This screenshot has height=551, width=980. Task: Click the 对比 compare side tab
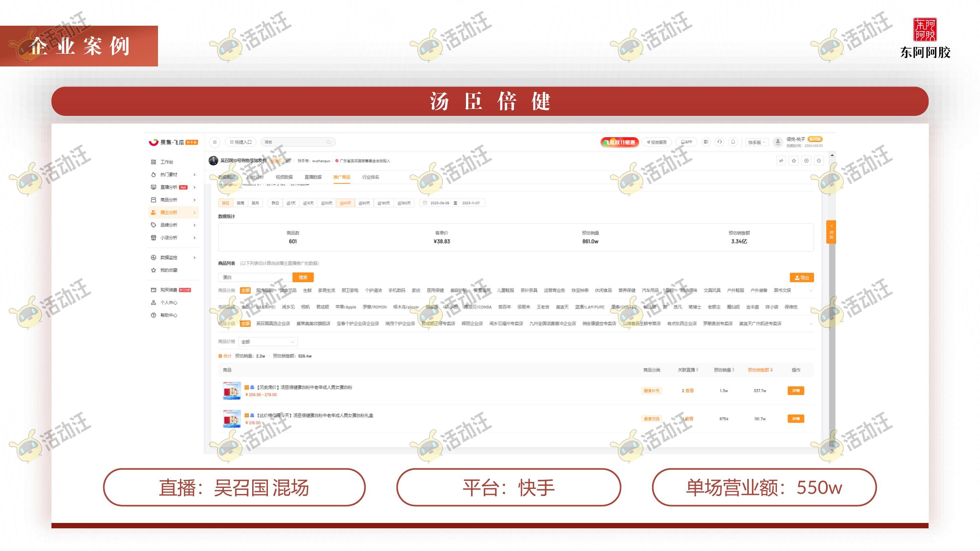[x=831, y=232]
